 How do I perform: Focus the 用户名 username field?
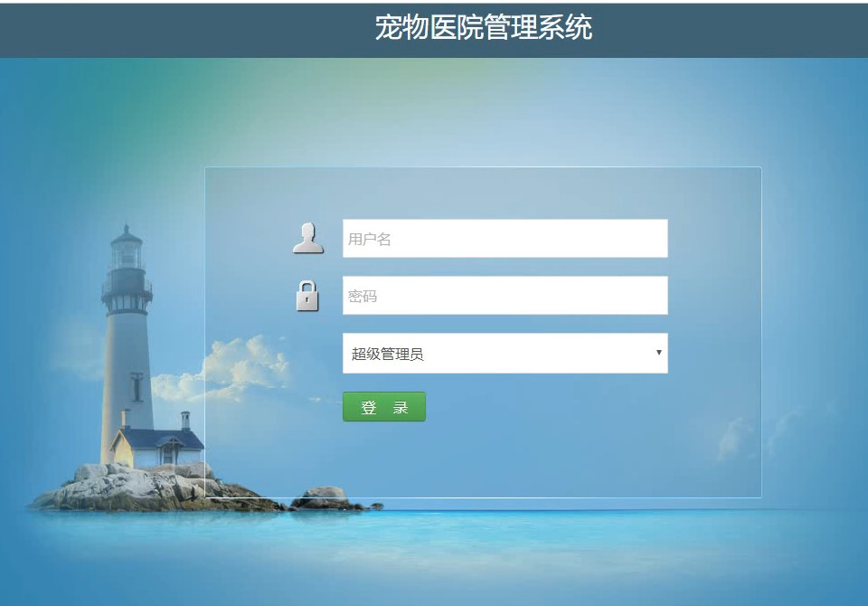[505, 238]
